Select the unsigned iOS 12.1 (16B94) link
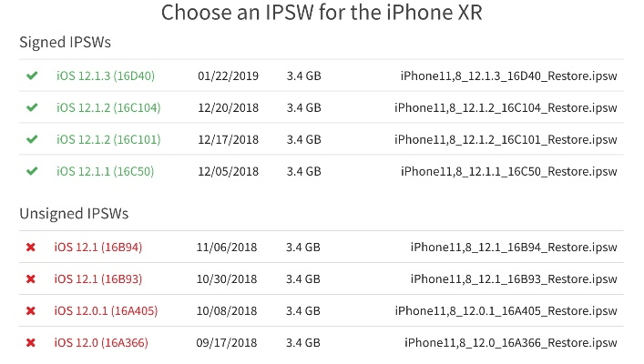644x364 pixels. click(98, 247)
